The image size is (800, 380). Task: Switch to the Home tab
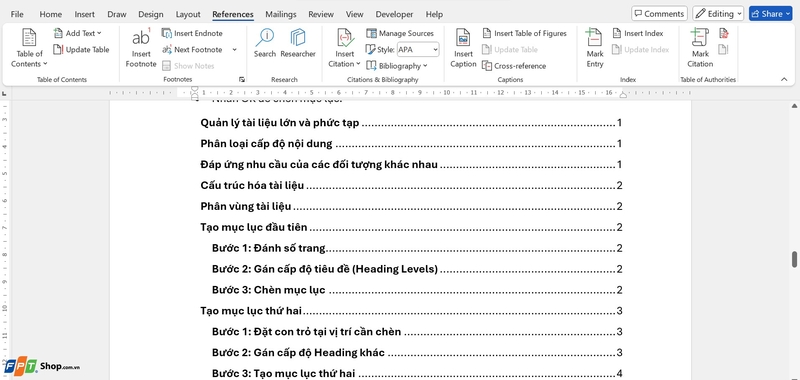pyautogui.click(x=51, y=14)
